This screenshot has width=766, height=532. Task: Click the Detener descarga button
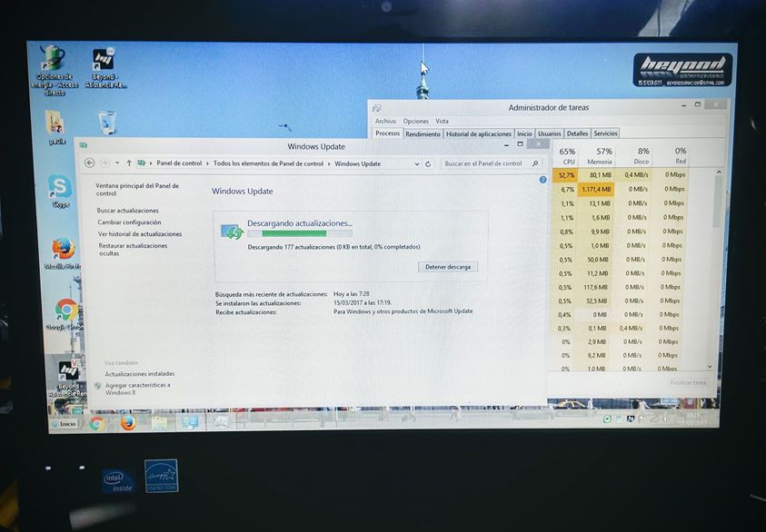pos(447,267)
